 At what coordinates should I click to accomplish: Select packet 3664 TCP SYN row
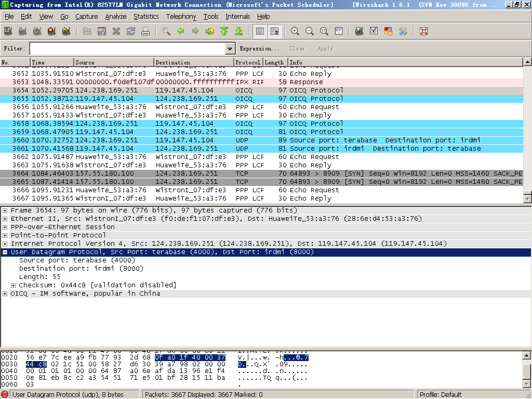coord(261,174)
